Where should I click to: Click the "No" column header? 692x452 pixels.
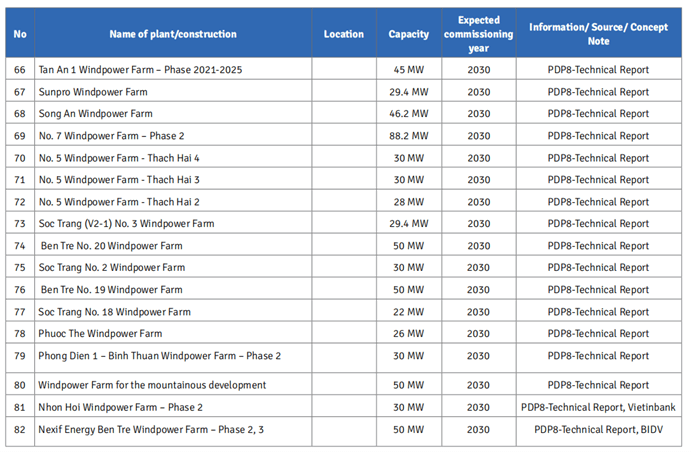click(x=20, y=34)
